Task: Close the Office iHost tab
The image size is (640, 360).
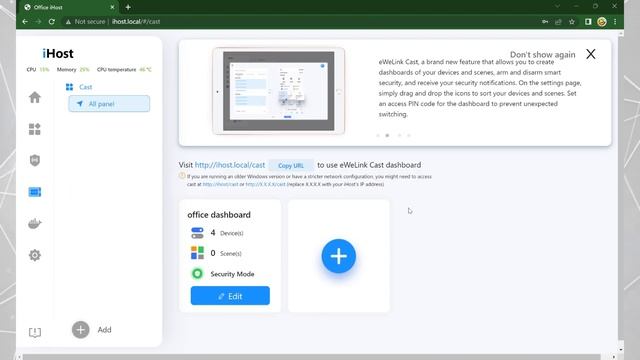Action: coord(112,7)
